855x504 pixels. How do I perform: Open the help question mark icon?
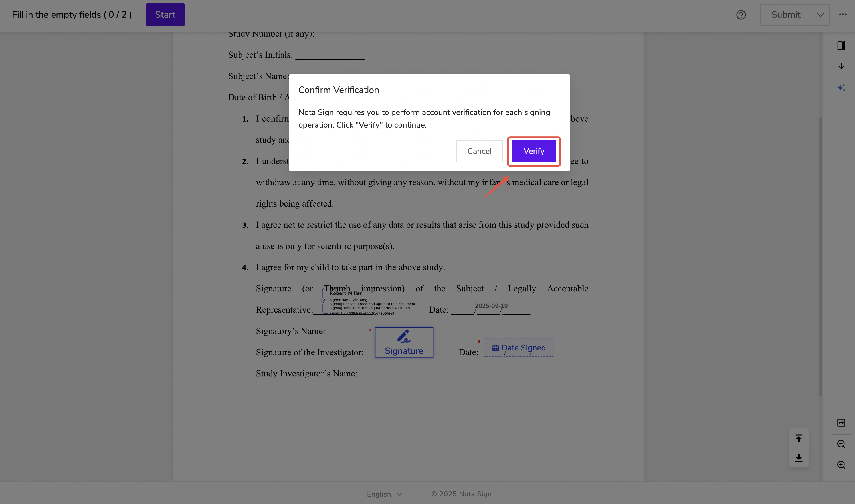[741, 15]
